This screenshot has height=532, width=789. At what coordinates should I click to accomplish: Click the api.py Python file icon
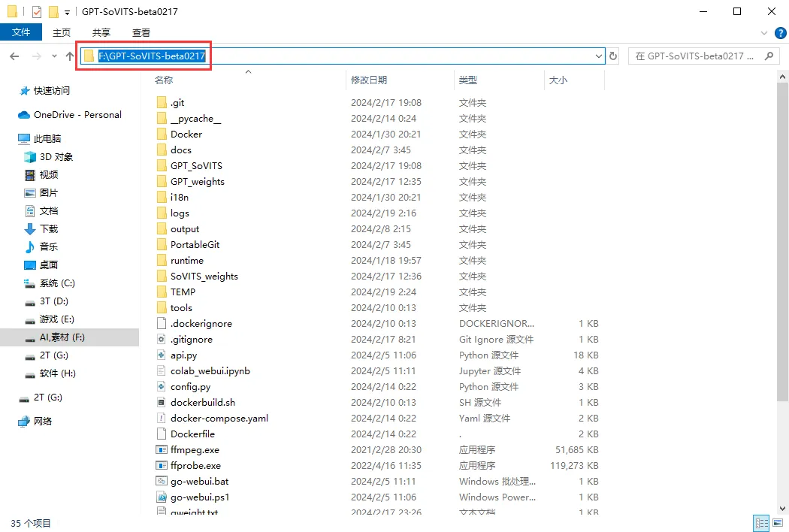pos(162,355)
